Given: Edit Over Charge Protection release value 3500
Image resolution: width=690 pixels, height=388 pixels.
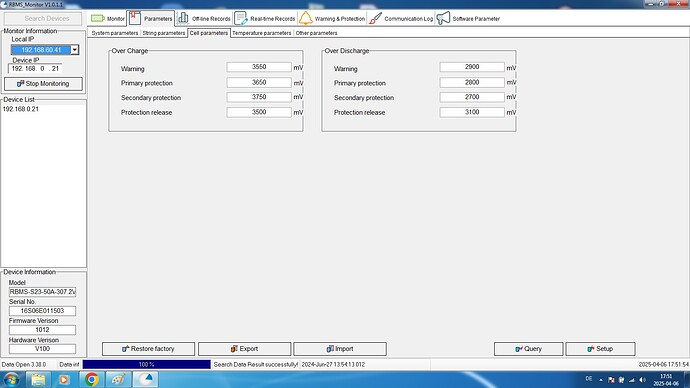Looking at the screenshot, I should tap(259, 112).
